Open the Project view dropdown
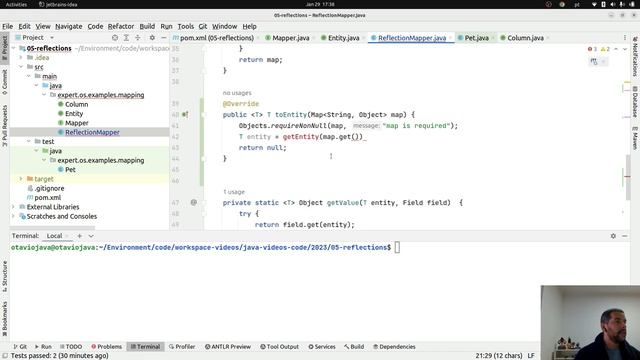The width and height of the screenshot is (640, 360). click(52, 38)
